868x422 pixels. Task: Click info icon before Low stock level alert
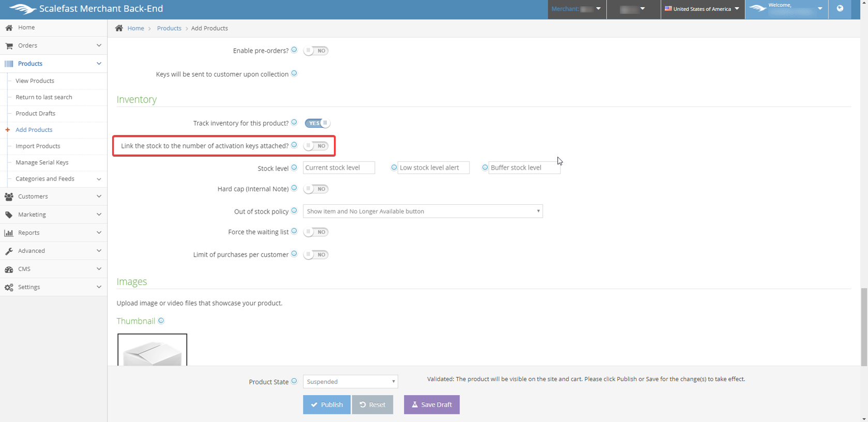pos(394,168)
